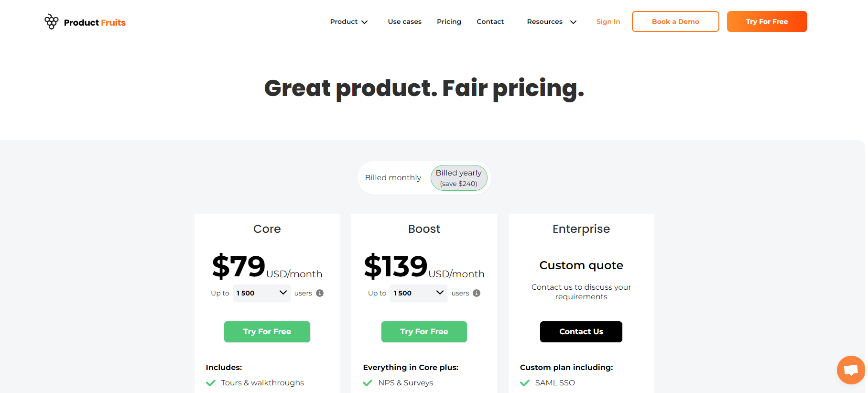Open the Product menu
This screenshot has height=393, width=868.
(x=348, y=22)
